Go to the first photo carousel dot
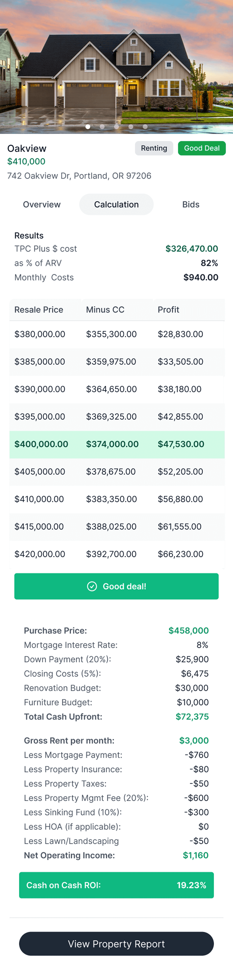233x980 pixels. 88,127
